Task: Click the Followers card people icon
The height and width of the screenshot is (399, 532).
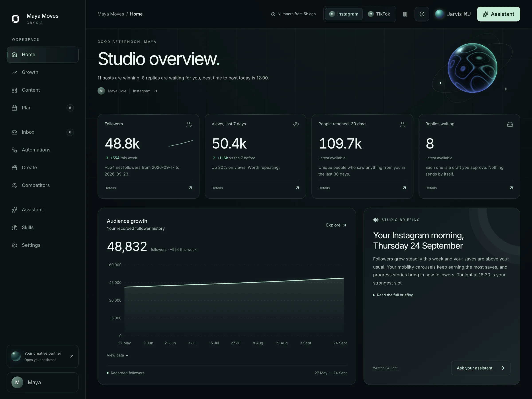Action: point(189,124)
